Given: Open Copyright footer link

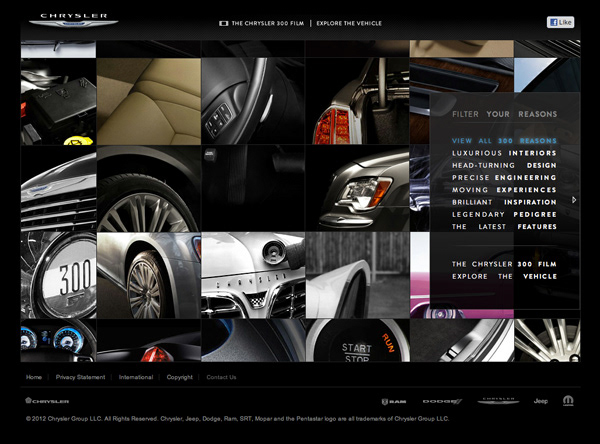Looking at the screenshot, I should click(179, 377).
